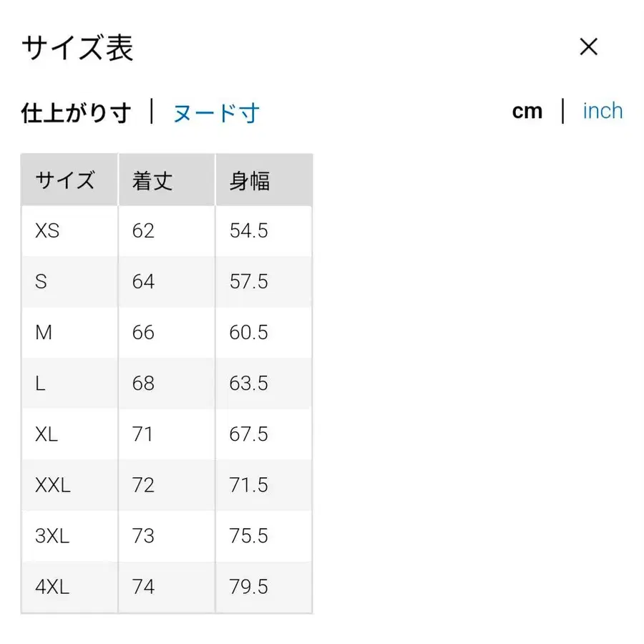
Task: Click the 身幅 value 54.5 for XS
Action: click(248, 230)
